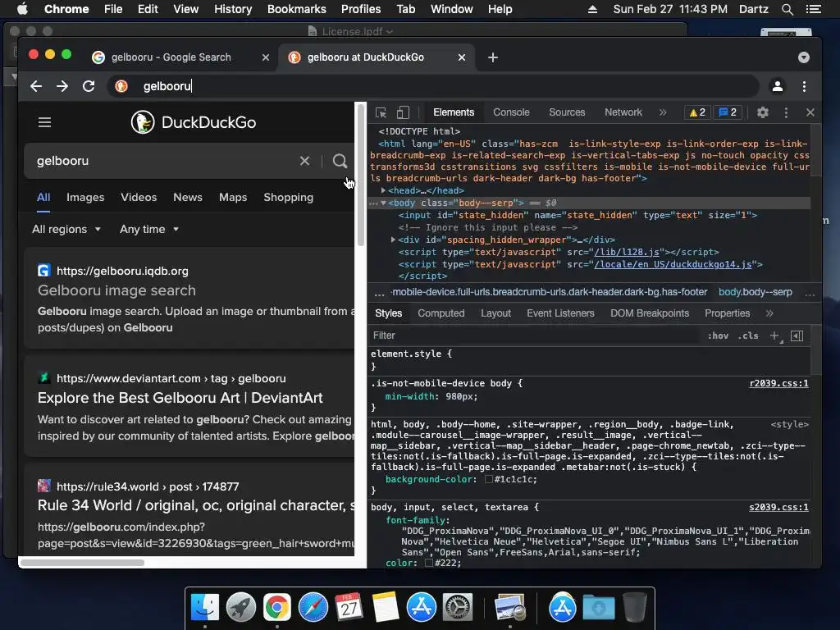
Task: Open the Rule 34 World result title
Action: coord(195,505)
